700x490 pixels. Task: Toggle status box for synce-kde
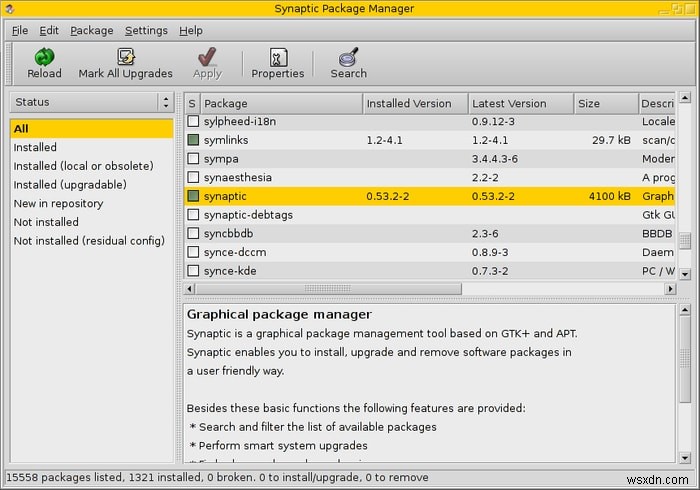(x=193, y=271)
